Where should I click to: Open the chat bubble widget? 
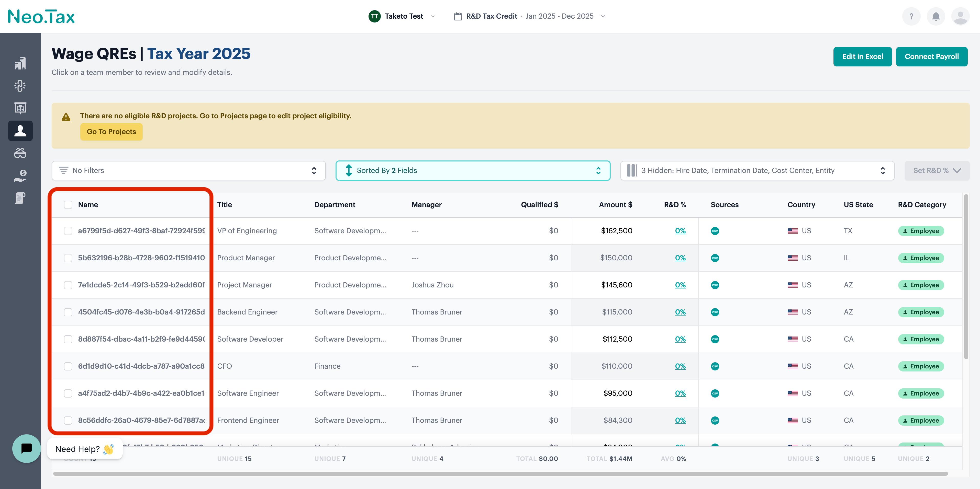(26, 448)
